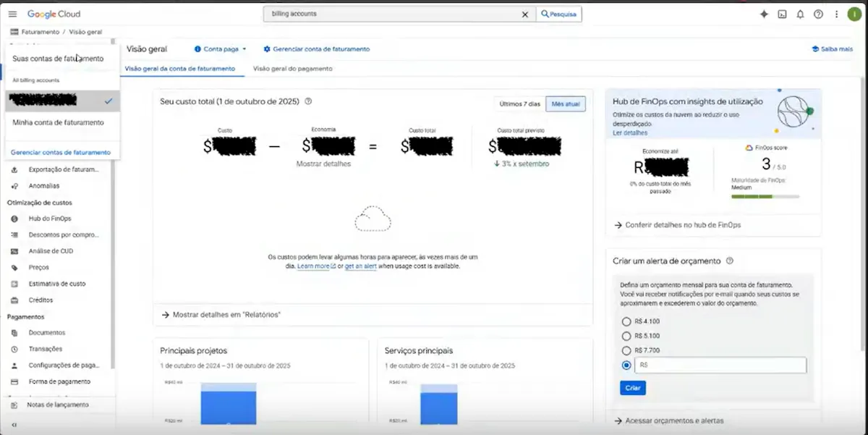Select the Mês atual toggle
This screenshot has height=435, width=868.
click(566, 104)
